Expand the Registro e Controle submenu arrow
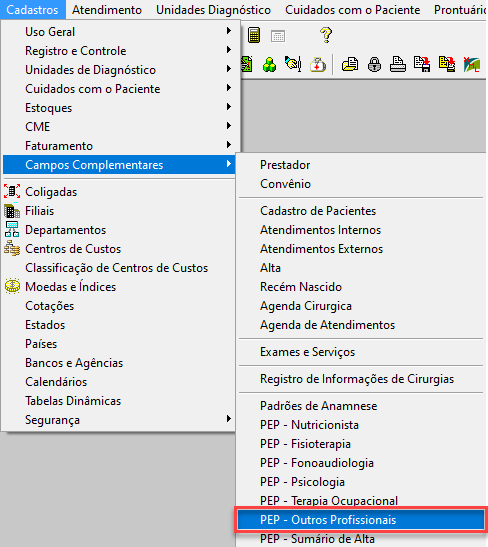 (228, 50)
